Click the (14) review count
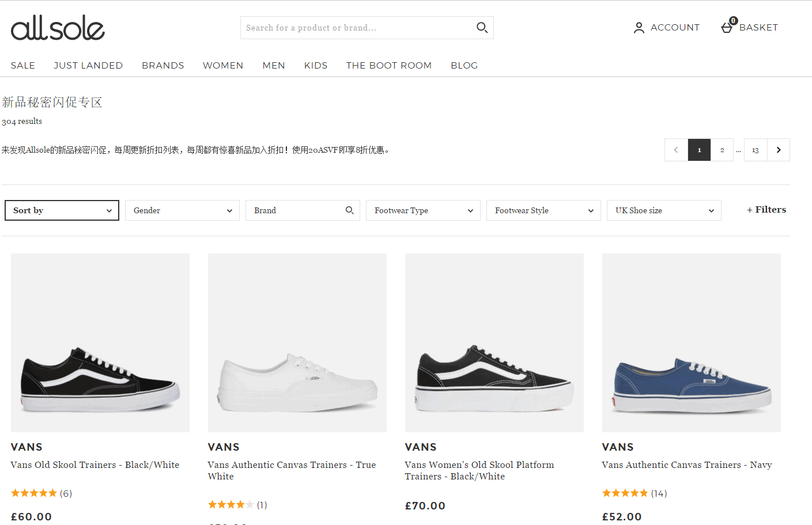The height and width of the screenshot is (525, 812). (x=659, y=493)
